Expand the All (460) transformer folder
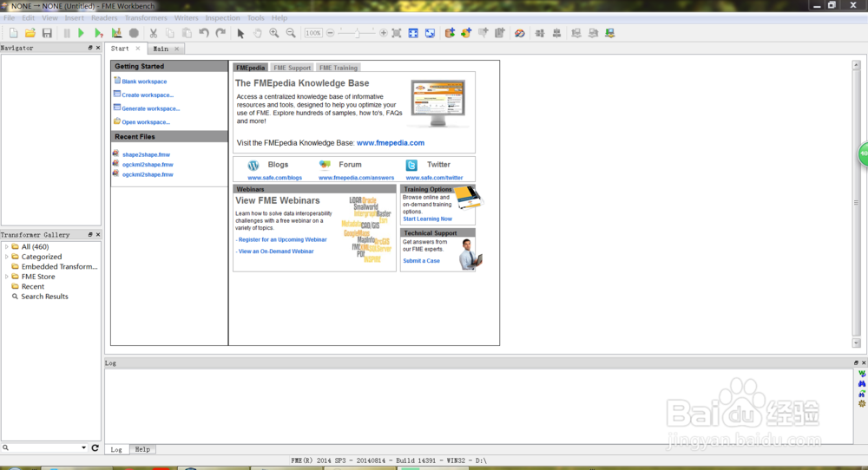Screen dimensions: 868x470 point(7,247)
